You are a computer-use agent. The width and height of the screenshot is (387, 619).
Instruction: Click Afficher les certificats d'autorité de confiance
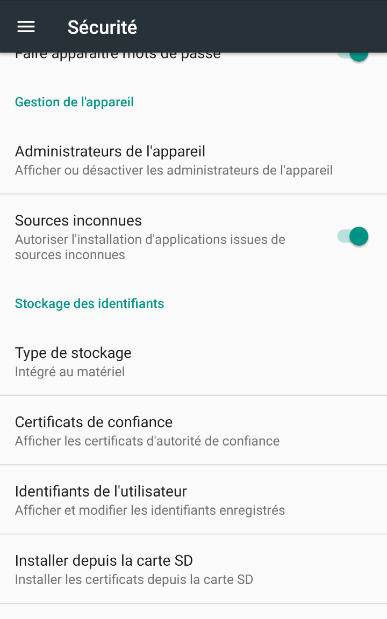(x=147, y=441)
